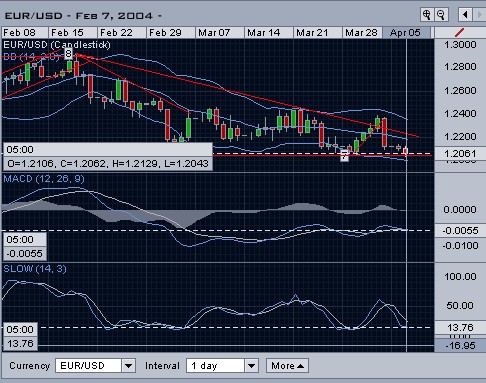This screenshot has width=486, height=383.
Task: Click the EUR/USD (Candlestick) label
Action: click(57, 45)
